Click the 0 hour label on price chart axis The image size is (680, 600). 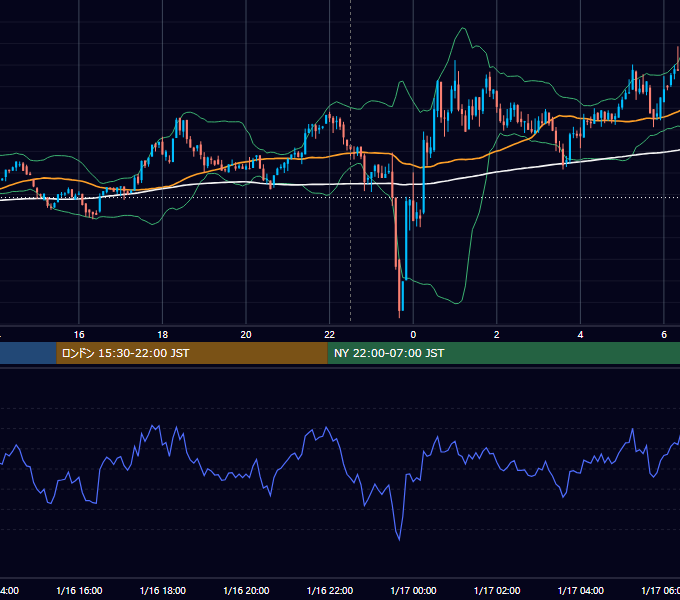[413, 335]
